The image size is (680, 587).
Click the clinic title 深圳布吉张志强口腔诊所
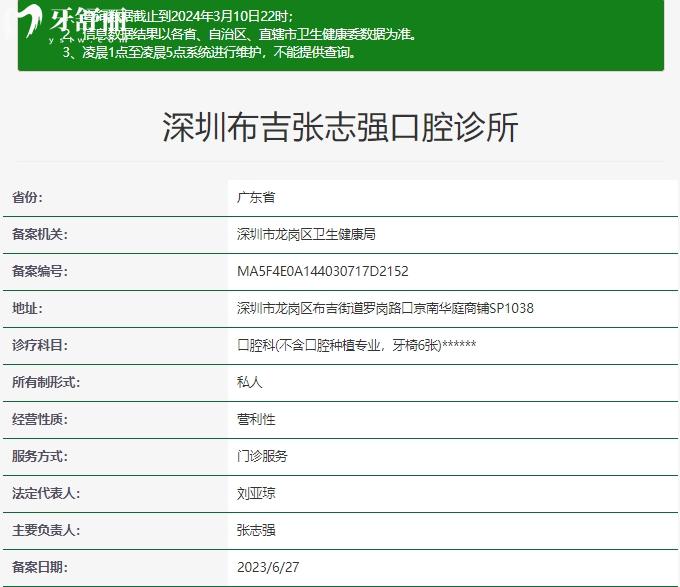(x=340, y=127)
